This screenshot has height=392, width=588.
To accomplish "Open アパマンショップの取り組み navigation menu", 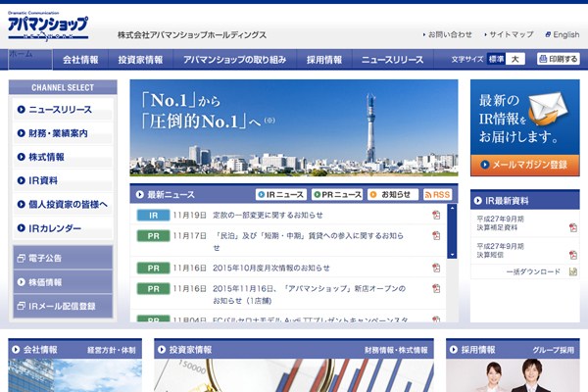I will (235, 60).
